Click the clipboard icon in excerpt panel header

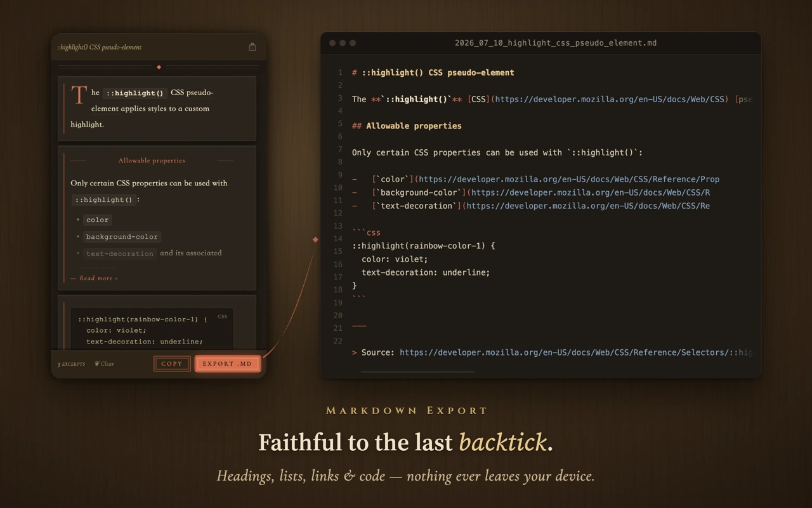(x=252, y=47)
